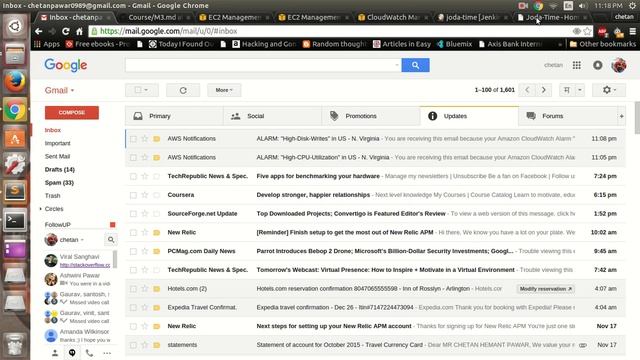Open Chrome menu hamburger icon
Screen dimensions: 640x360
632,31
